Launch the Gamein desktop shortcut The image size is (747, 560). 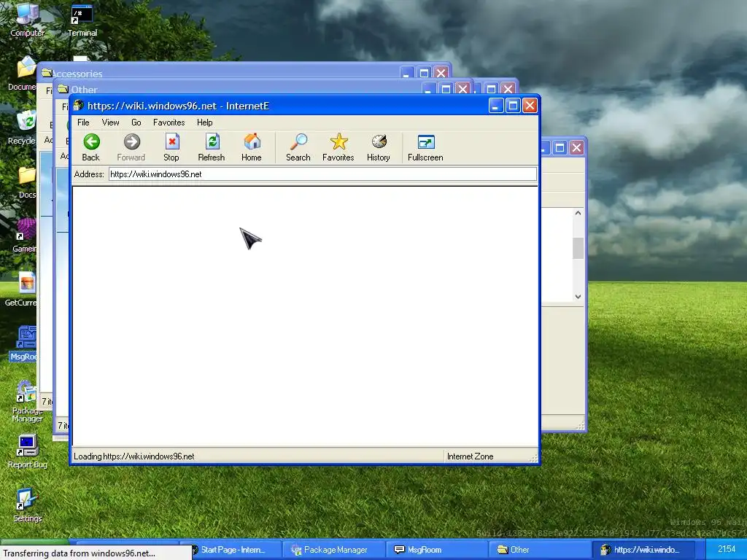tap(25, 236)
